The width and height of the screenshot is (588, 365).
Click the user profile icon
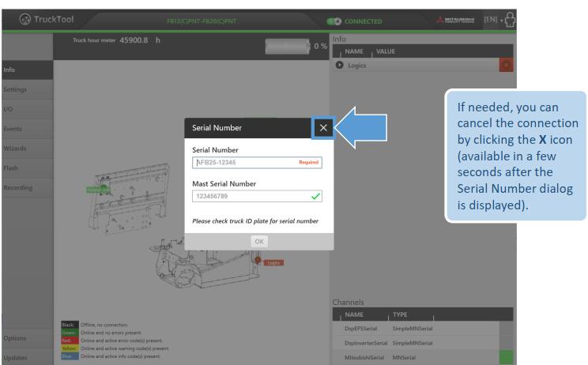point(510,20)
